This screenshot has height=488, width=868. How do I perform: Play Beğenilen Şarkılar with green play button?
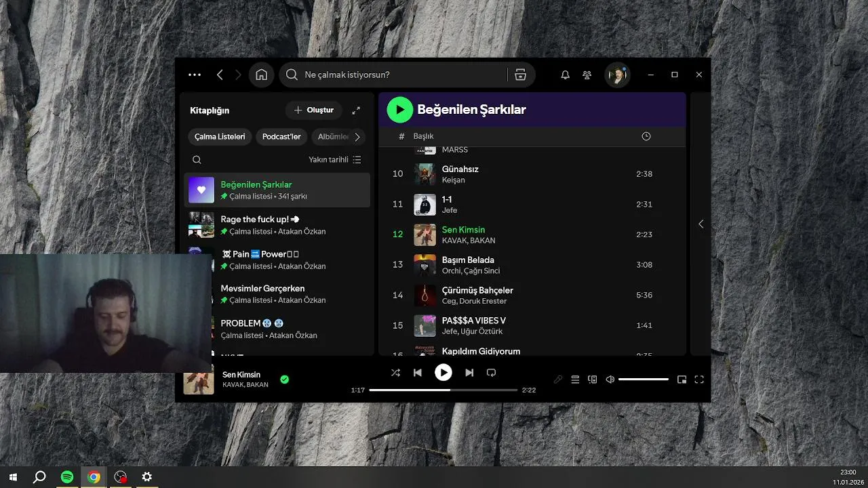click(400, 109)
